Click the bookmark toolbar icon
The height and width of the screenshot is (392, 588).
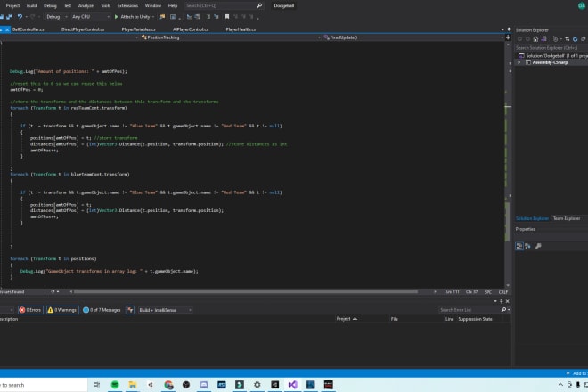(x=227, y=17)
